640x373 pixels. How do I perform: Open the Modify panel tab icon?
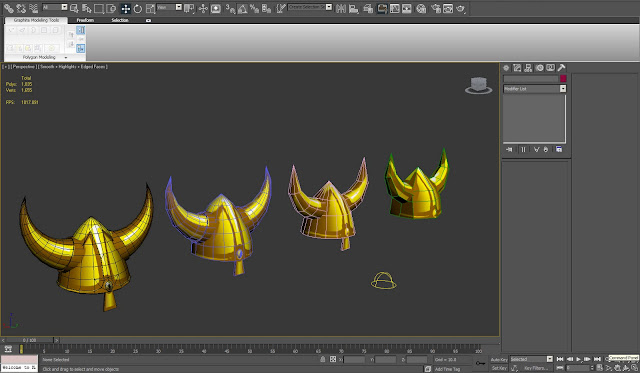(x=517, y=68)
